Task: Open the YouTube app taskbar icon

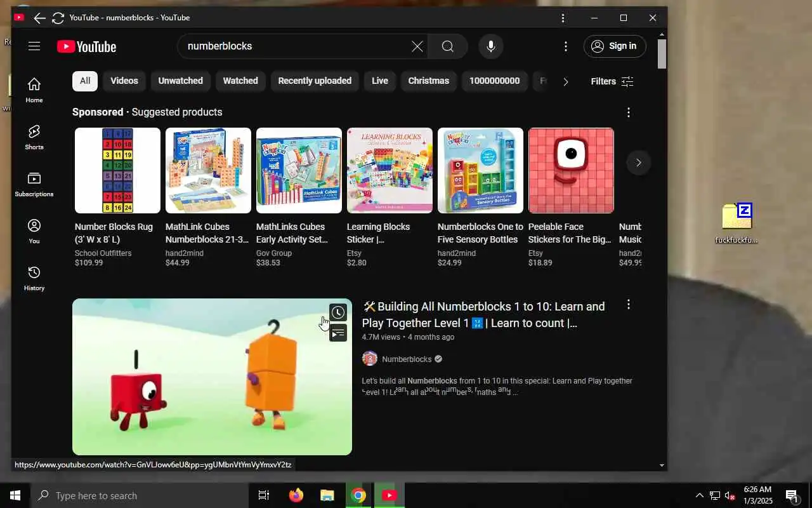Action: point(390,495)
